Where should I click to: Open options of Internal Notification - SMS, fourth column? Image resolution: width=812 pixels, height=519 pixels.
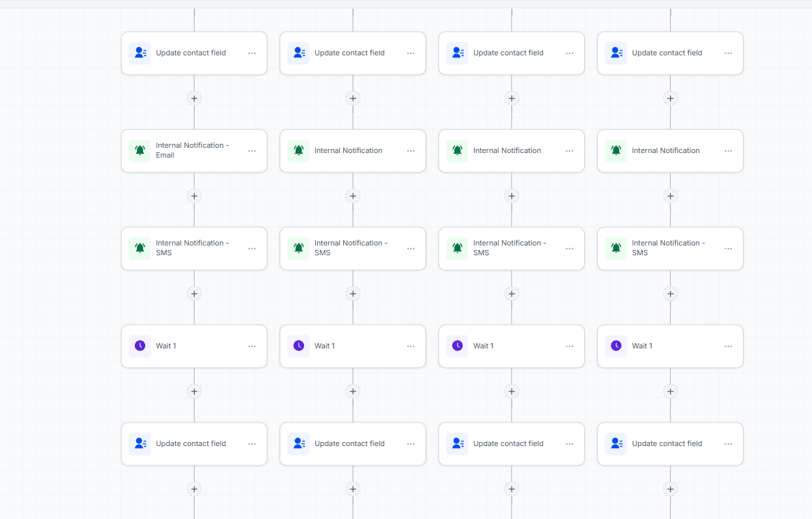(729, 248)
